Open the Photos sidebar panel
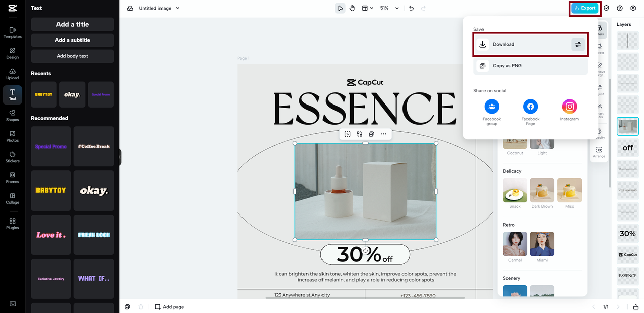This screenshot has width=644, height=313. [x=12, y=136]
